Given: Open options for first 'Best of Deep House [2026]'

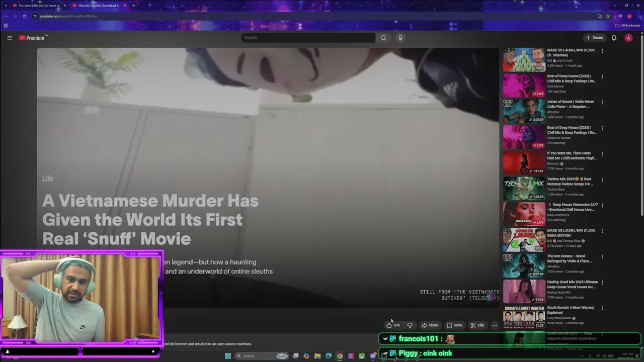Looking at the screenshot, I should coord(602,76).
